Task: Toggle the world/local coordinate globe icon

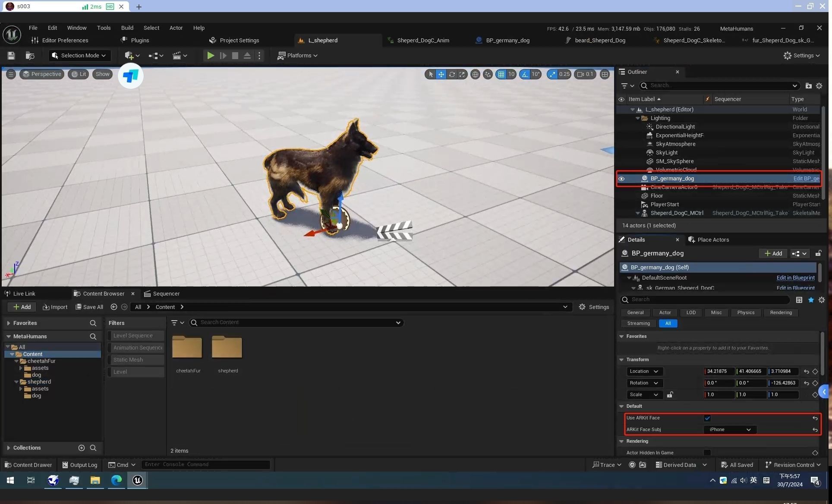Action: (475, 74)
